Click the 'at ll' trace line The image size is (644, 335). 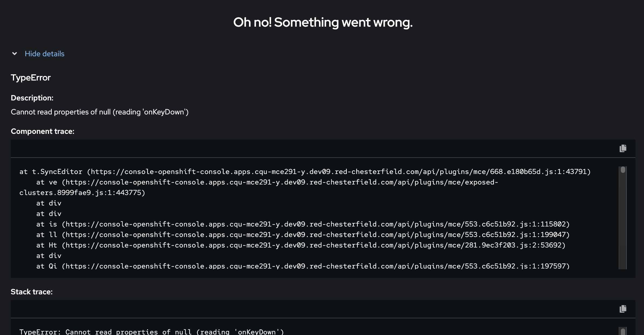tap(303, 235)
